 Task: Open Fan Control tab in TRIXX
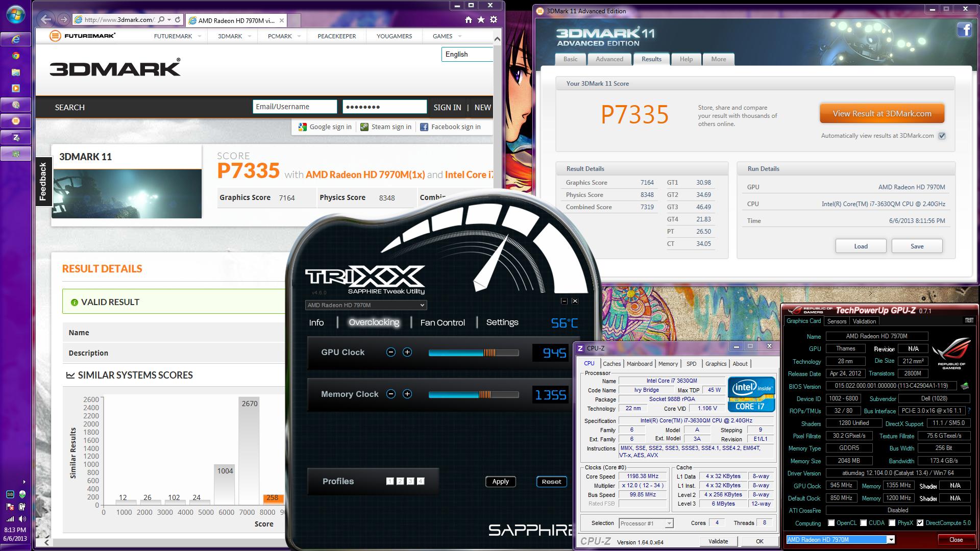[442, 322]
